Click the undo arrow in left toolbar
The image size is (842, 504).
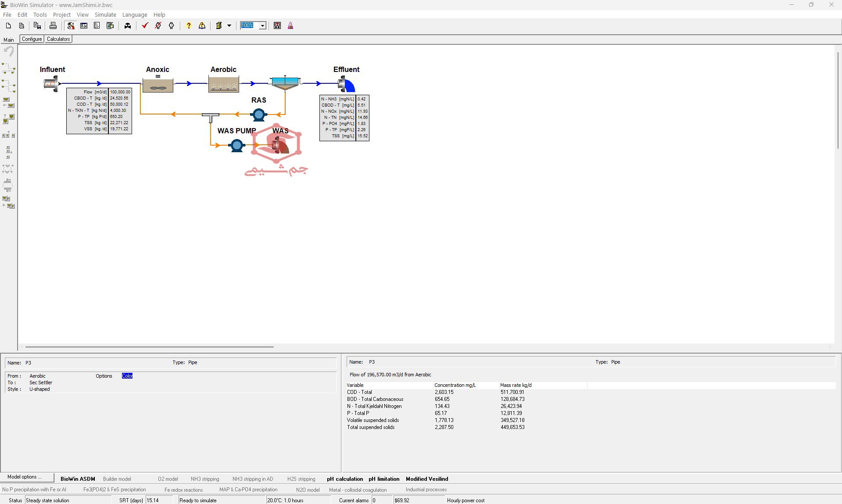coord(9,51)
